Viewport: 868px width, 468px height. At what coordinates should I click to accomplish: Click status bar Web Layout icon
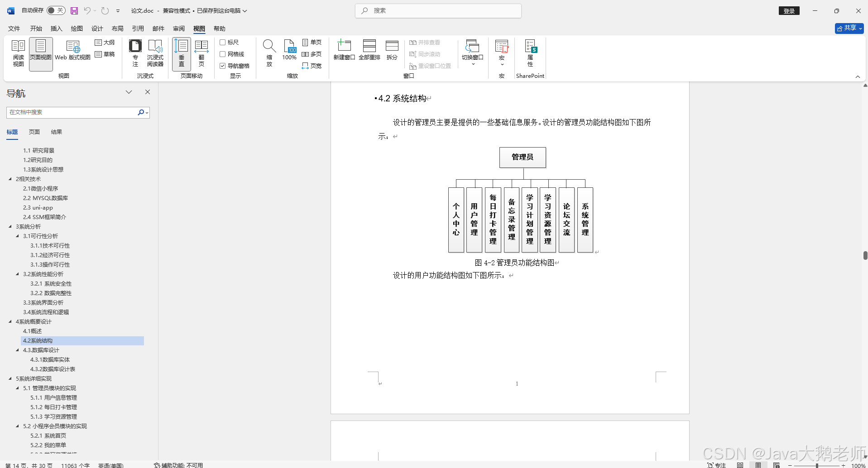(x=777, y=465)
